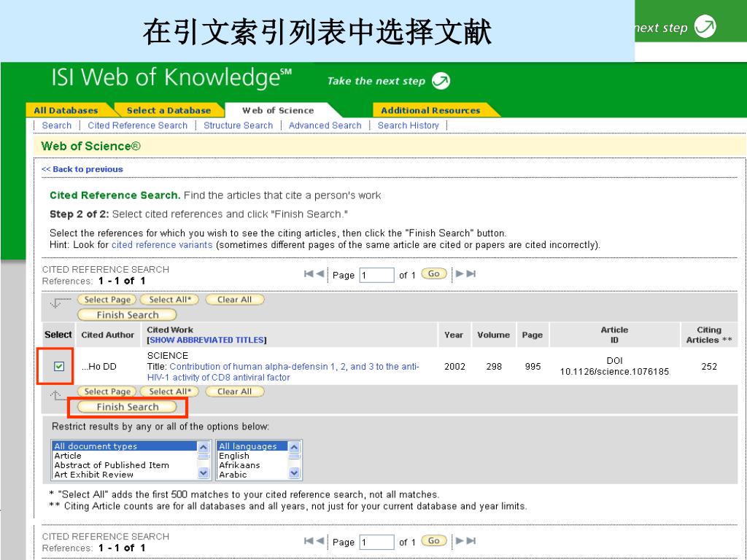
Task: Open the All Databases tab
Action: (66, 111)
